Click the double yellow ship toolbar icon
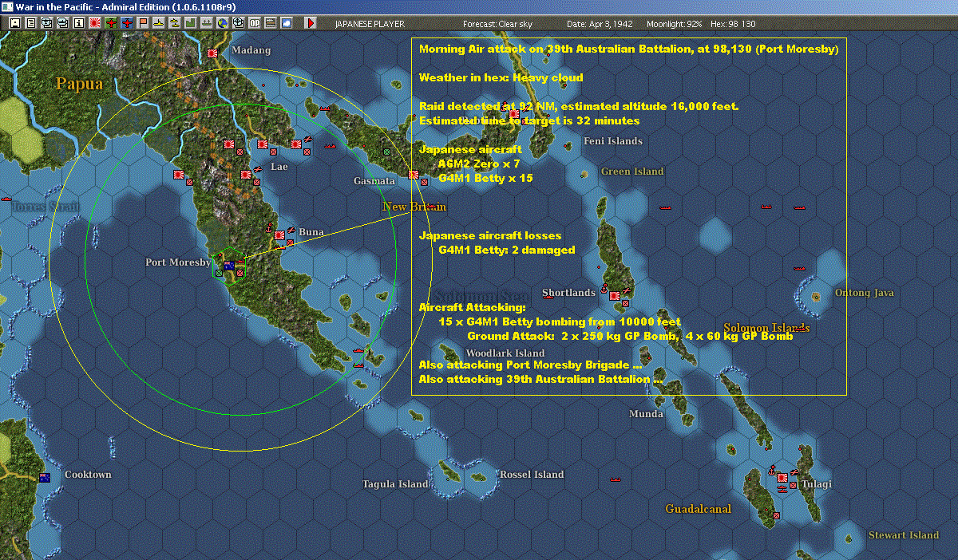 [x=174, y=24]
